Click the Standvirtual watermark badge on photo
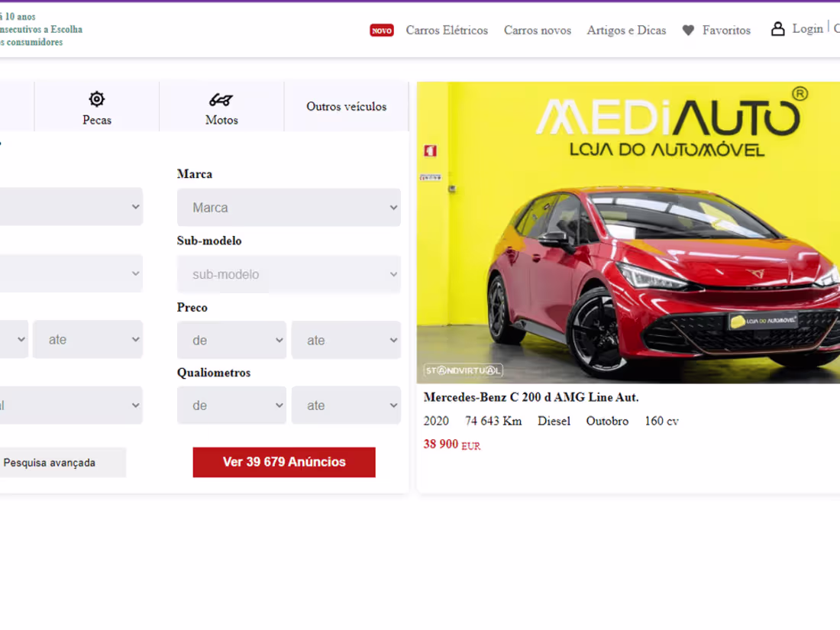The width and height of the screenshot is (840, 630). tap(463, 370)
